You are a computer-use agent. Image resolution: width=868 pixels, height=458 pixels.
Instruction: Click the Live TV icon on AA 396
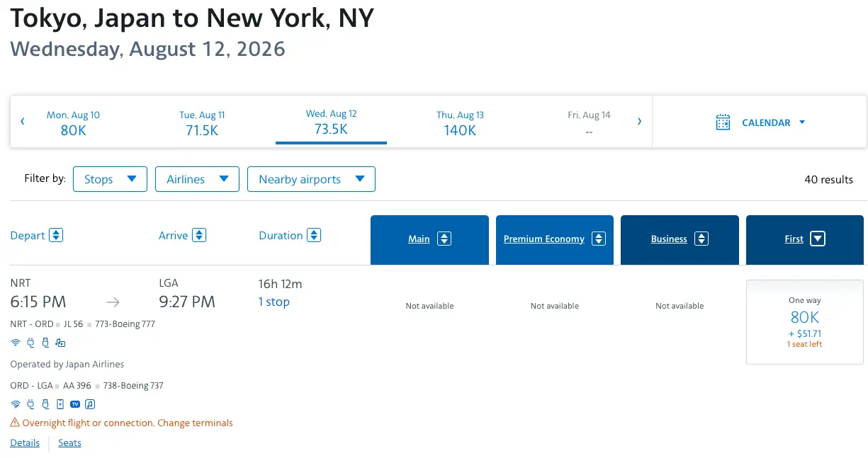click(x=75, y=404)
